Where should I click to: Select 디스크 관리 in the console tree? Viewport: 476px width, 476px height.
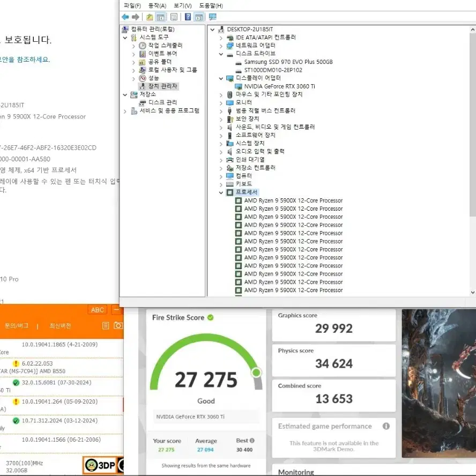(163, 102)
